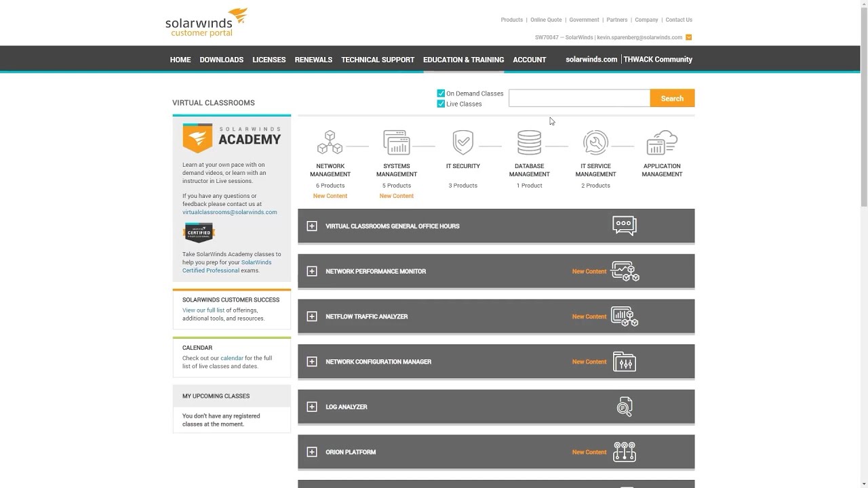Open the IT Service Management icon
Viewport: 868px width, 488px height.
tap(595, 142)
